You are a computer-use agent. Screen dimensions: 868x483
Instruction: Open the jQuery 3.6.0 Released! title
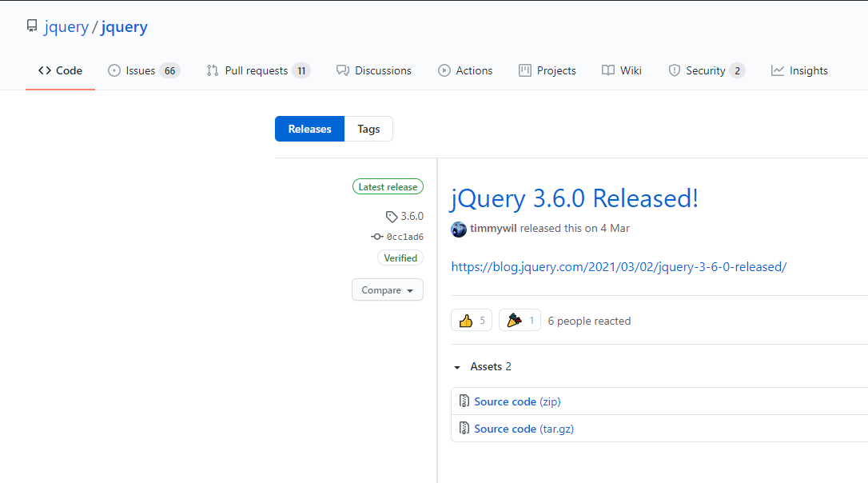(x=575, y=198)
